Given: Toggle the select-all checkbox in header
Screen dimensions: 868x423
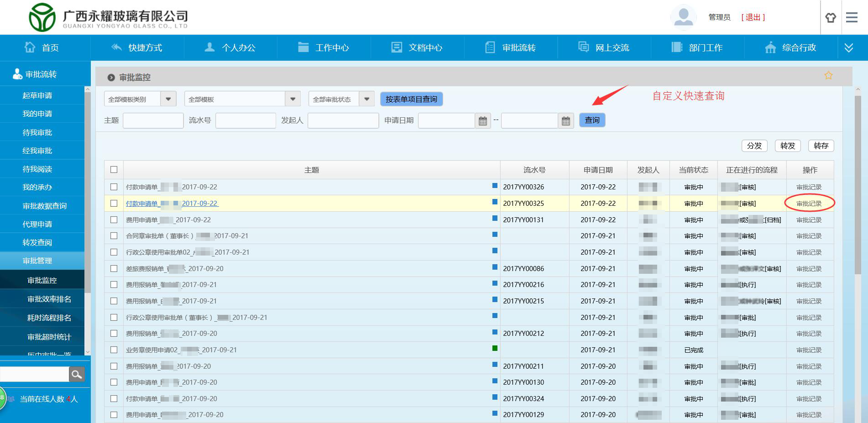Looking at the screenshot, I should coord(114,170).
